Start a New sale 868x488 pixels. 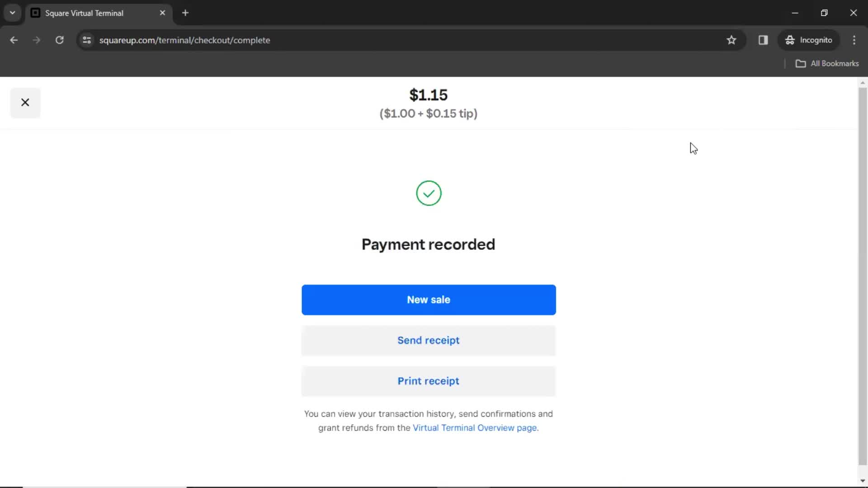click(429, 300)
